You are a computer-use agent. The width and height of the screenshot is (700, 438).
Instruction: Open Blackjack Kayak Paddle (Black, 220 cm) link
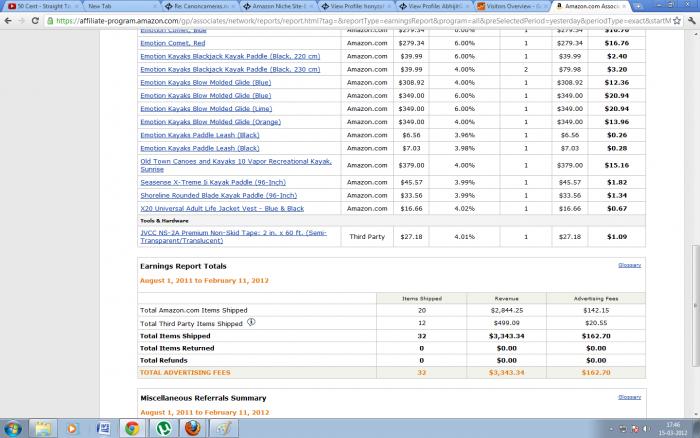pyautogui.click(x=230, y=56)
